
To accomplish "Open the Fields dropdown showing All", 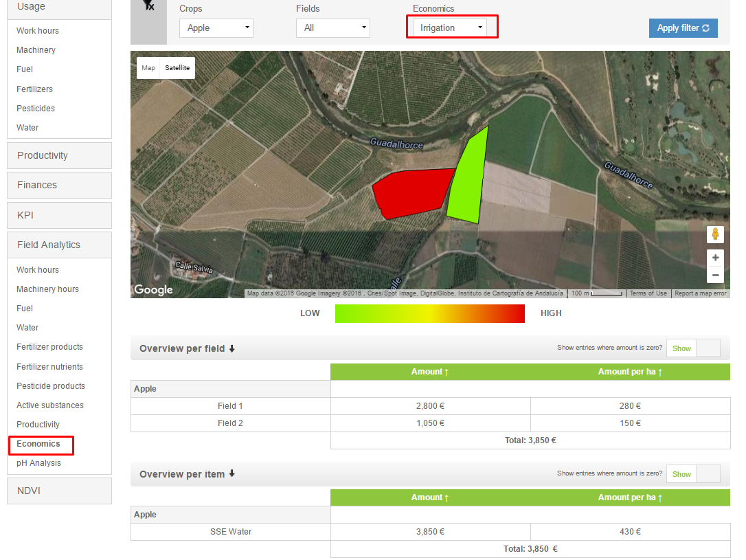I will click(x=332, y=28).
